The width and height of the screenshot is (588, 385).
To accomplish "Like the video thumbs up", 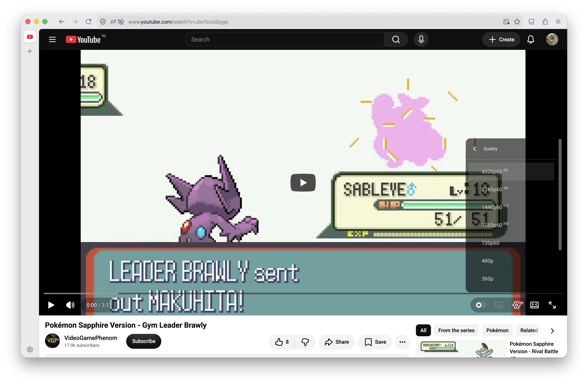I will pos(282,342).
